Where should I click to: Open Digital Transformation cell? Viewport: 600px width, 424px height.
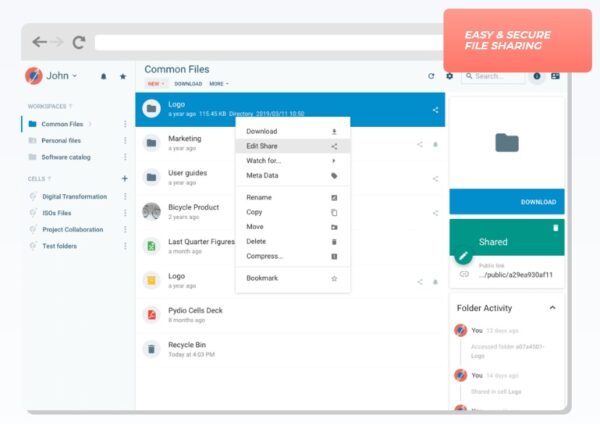pos(74,196)
